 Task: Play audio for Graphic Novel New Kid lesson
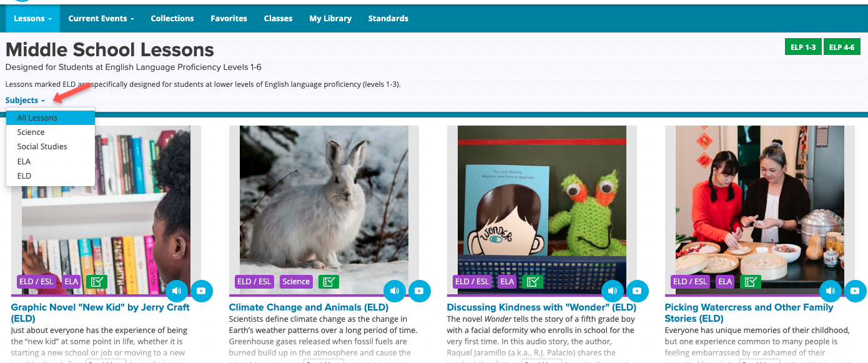pyautogui.click(x=177, y=291)
